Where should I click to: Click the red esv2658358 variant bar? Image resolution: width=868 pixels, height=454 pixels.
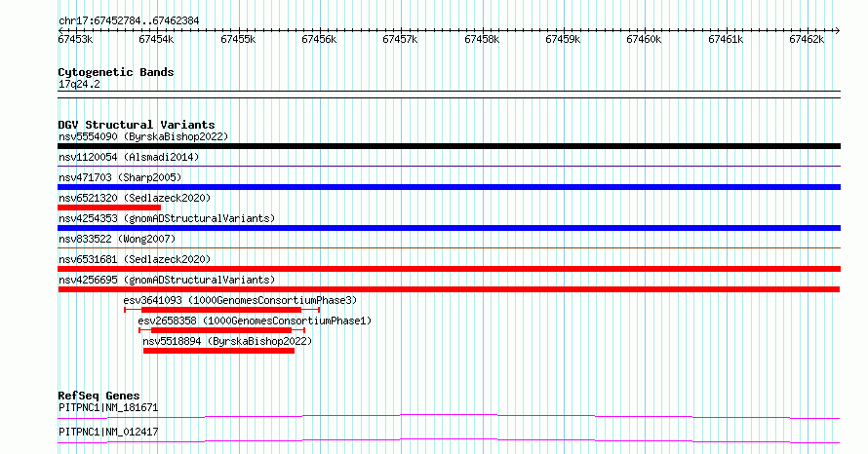tap(221, 330)
